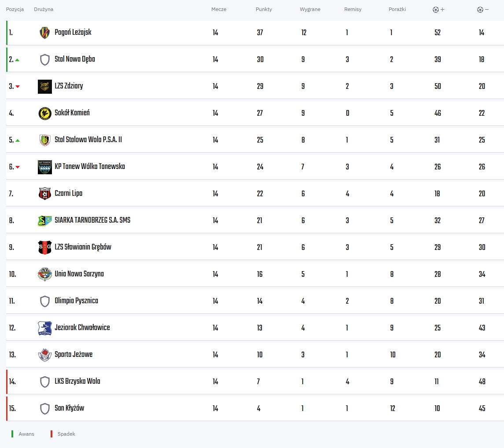504x448 pixels.
Task: Click the Czarni Lipa crest icon
Action: click(45, 194)
